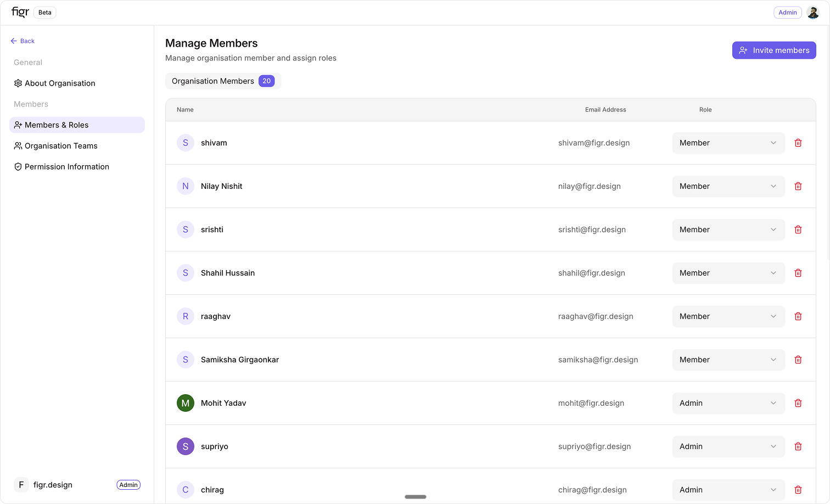The height and width of the screenshot is (504, 830).
Task: Click email nilay@figr.design
Action: pyautogui.click(x=590, y=186)
